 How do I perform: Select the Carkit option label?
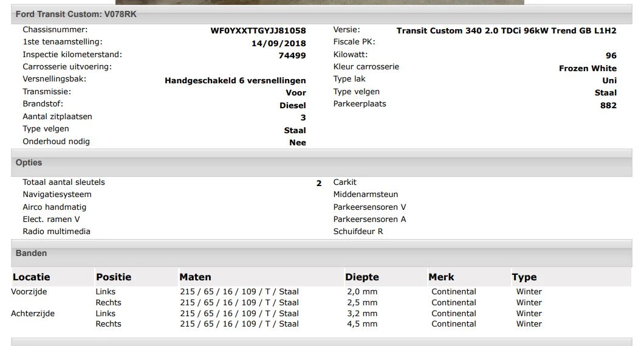point(345,182)
